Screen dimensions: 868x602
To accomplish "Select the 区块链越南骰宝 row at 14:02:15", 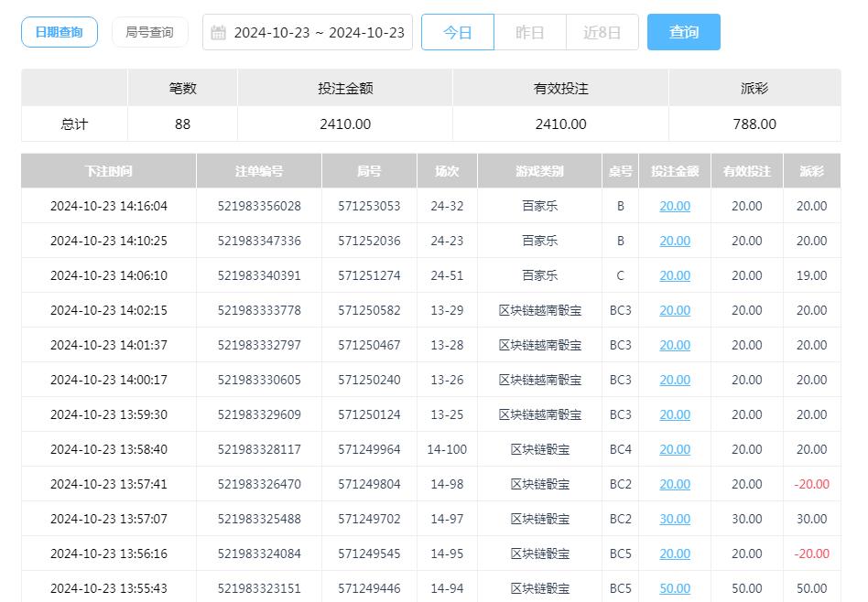I will pyautogui.click(x=537, y=310).
